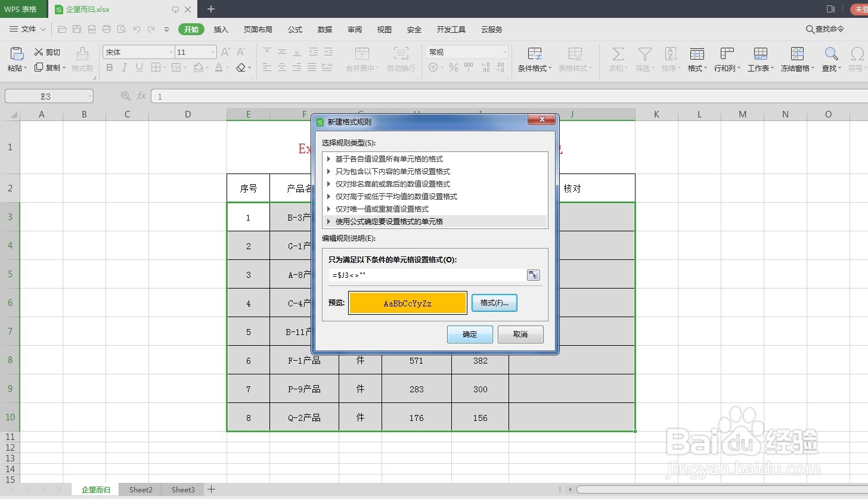
Task: Toggle Underline formatting
Action: 139,68
